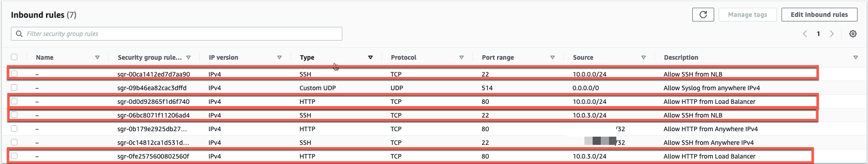The width and height of the screenshot is (868, 164).
Task: Go to next page arrow
Action: (832, 34)
